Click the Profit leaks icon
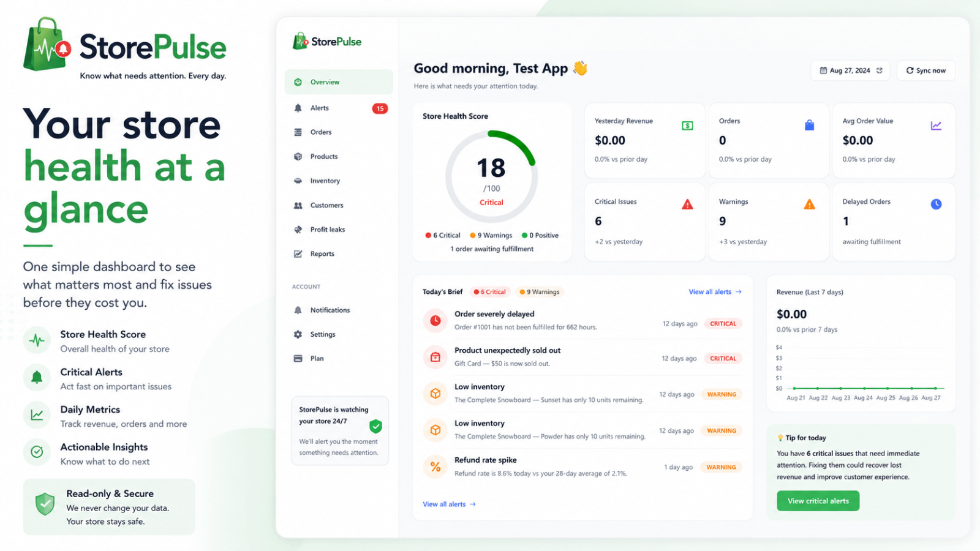Viewport: 980px width, 551px height. tap(298, 230)
